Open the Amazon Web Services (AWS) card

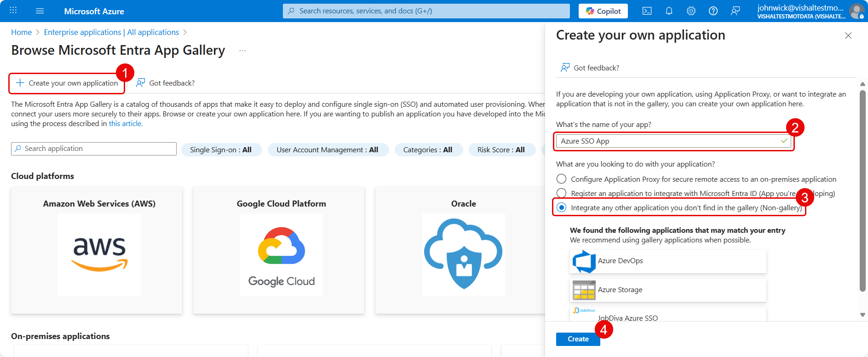point(97,250)
